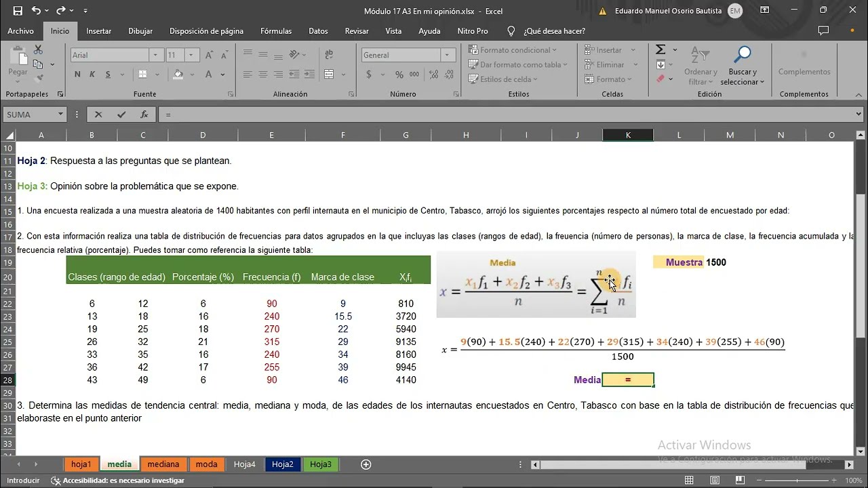
Task: Click the font color A swatch
Action: pyautogui.click(x=209, y=75)
